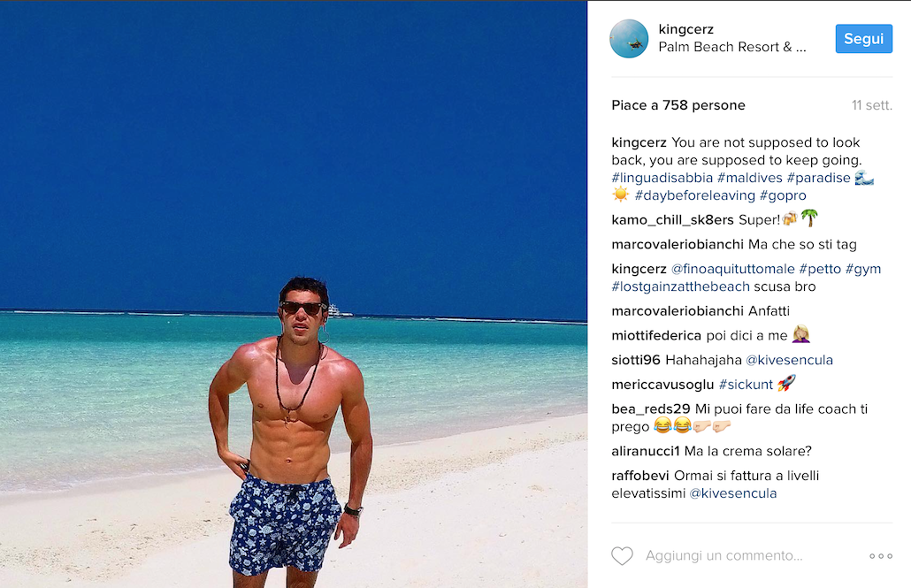Open the kingcerz profile avatar
911x588 pixels.
click(629, 38)
